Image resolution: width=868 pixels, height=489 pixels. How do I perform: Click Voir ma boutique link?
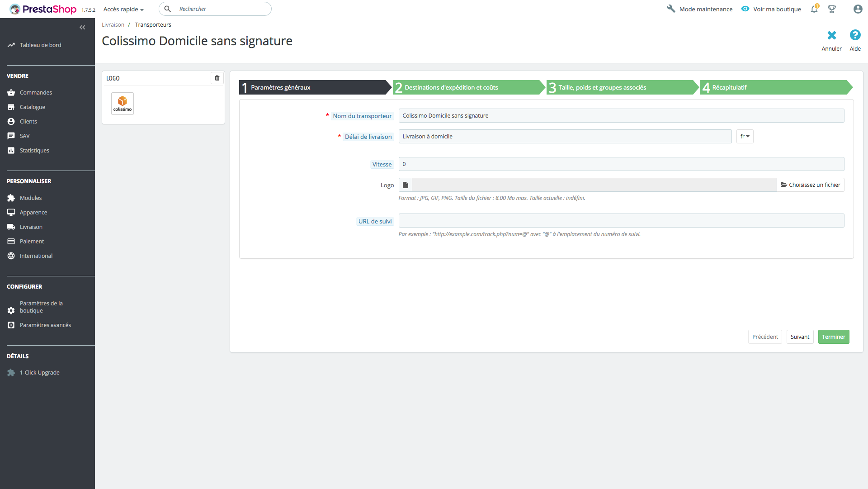[x=777, y=9]
